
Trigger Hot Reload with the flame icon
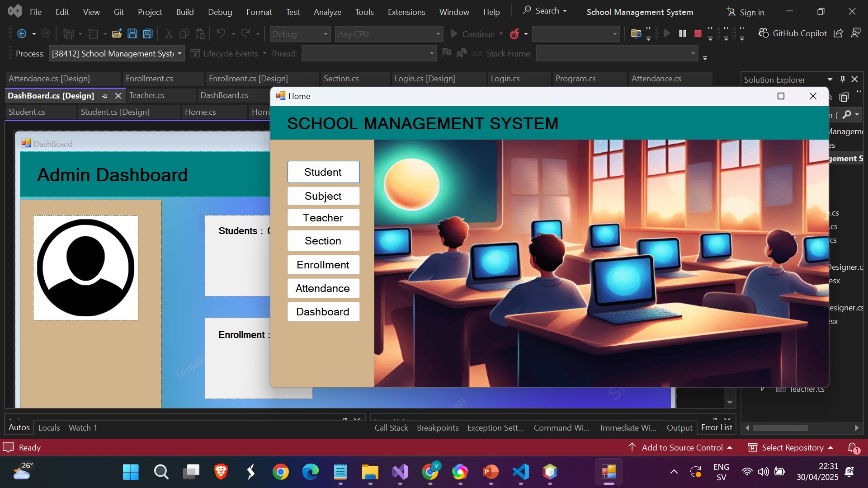pos(515,33)
